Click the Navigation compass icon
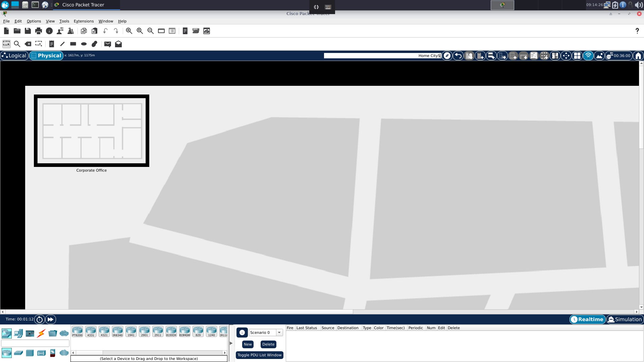Image resolution: width=644 pixels, height=362 pixels. click(x=447, y=56)
